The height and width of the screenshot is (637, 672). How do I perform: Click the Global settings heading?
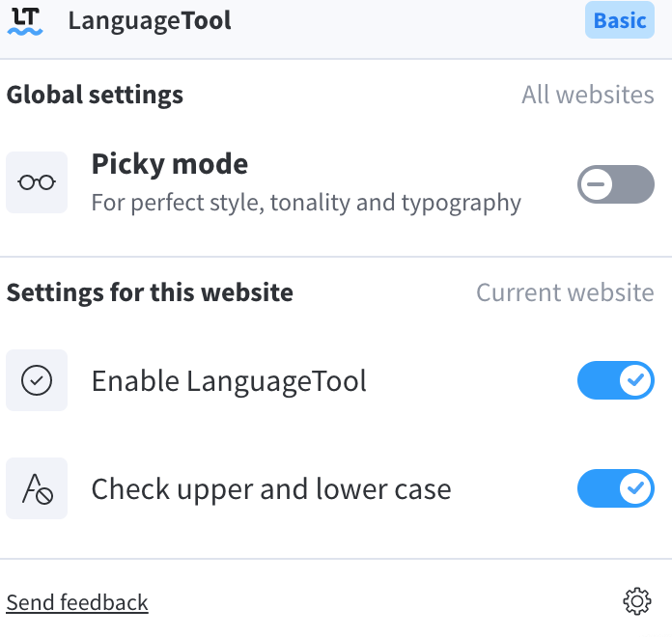point(95,96)
